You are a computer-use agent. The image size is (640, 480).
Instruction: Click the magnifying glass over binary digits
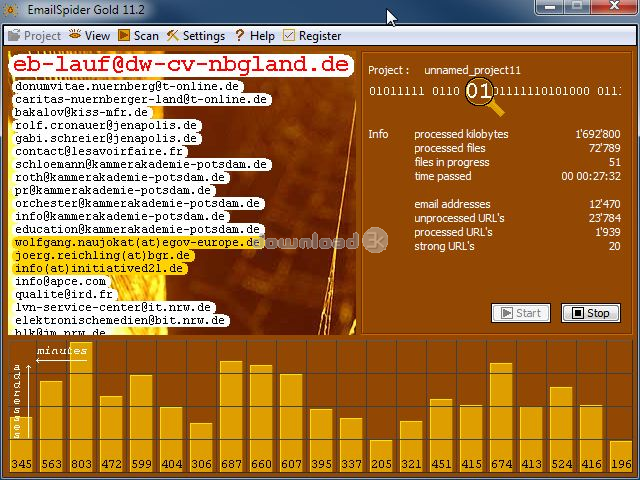click(x=484, y=96)
